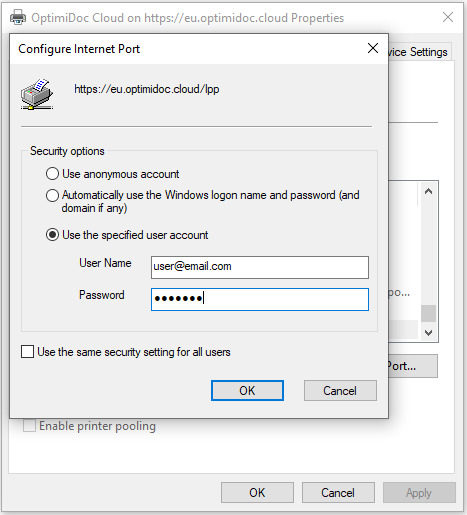Screen dimensions: 467x515
Task: Toggle Enable printer pooling checkbox
Action: pyautogui.click(x=29, y=426)
